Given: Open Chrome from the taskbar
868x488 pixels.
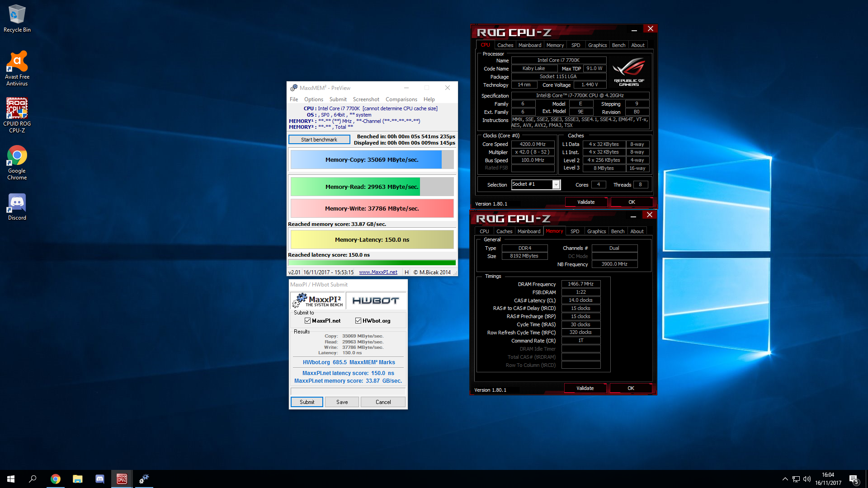Looking at the screenshot, I should point(55,479).
